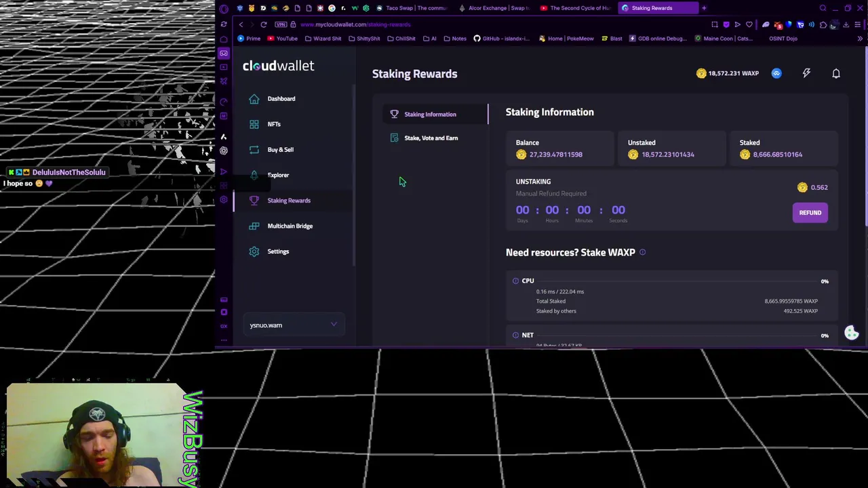Click the browser back arrow
The width and height of the screenshot is (868, 488).
coord(241,24)
